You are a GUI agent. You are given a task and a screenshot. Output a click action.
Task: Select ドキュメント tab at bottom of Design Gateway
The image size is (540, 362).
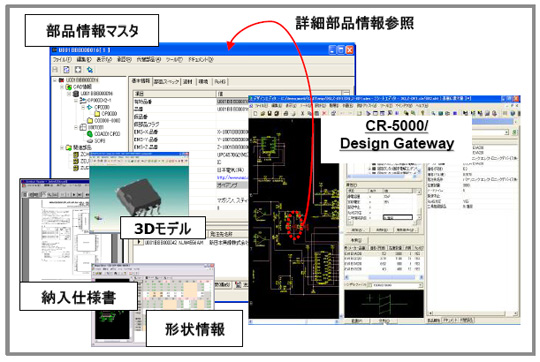449,320
